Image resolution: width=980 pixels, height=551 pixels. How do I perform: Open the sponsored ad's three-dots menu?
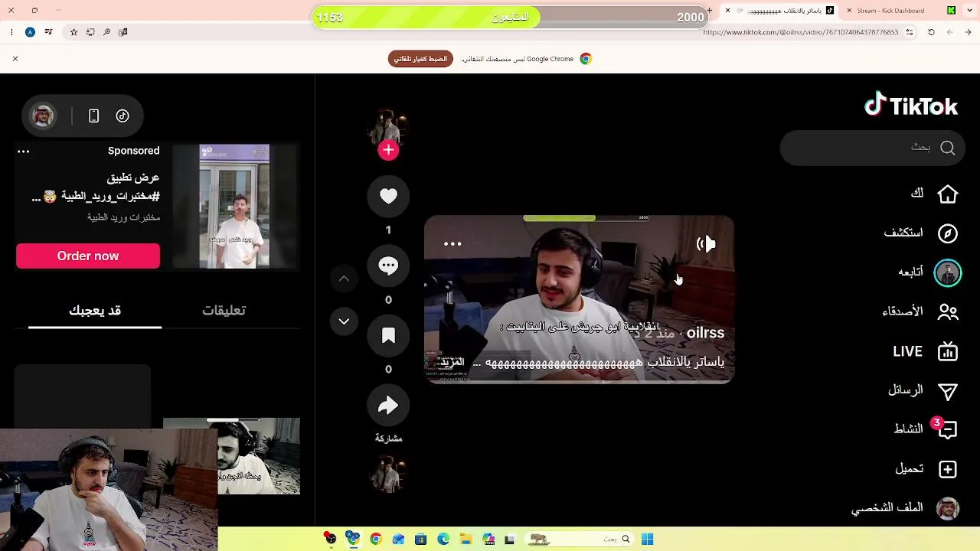tap(24, 152)
